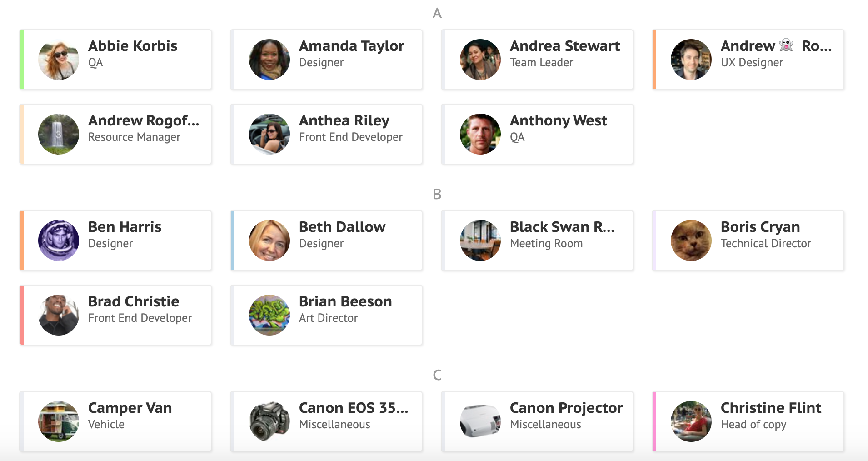Select Brian Beeson's graffiti avatar

tap(269, 315)
